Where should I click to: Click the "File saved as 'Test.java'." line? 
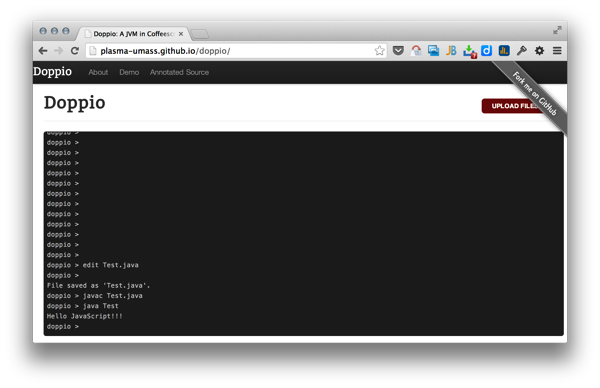[x=98, y=285]
